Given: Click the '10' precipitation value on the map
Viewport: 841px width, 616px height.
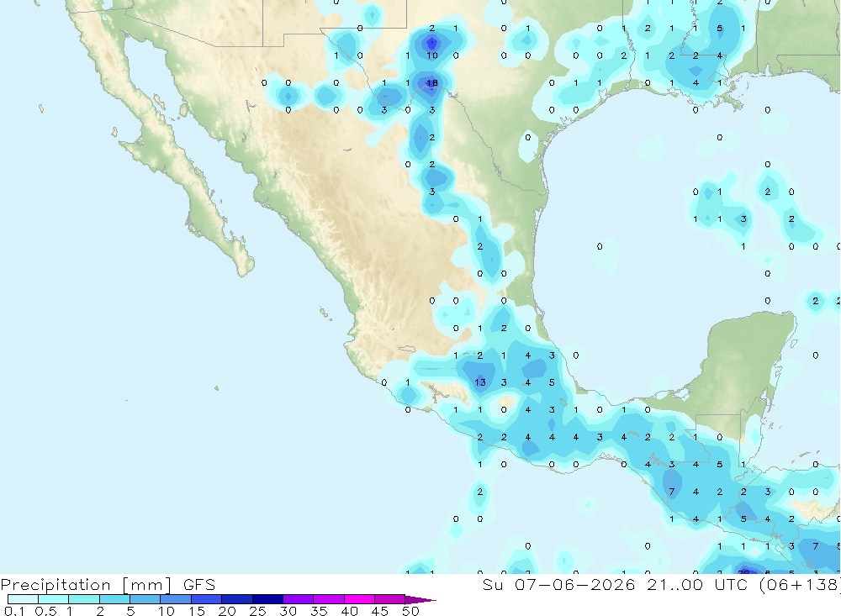Looking at the screenshot, I should click(432, 55).
